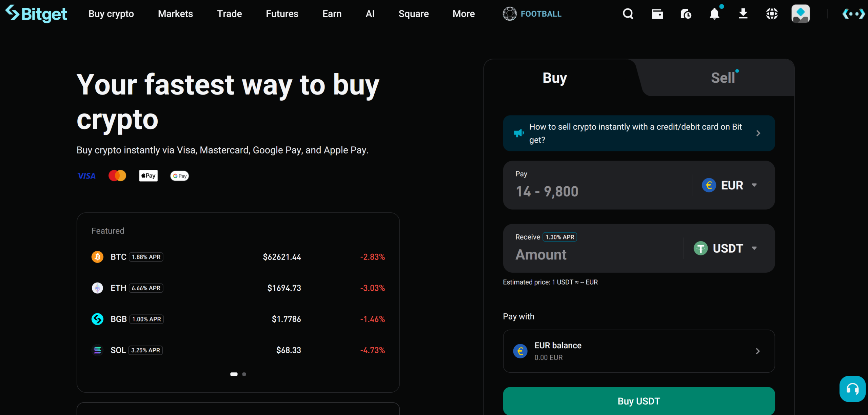Click BGB change -1.46%
The image size is (868, 415).
pos(373,319)
